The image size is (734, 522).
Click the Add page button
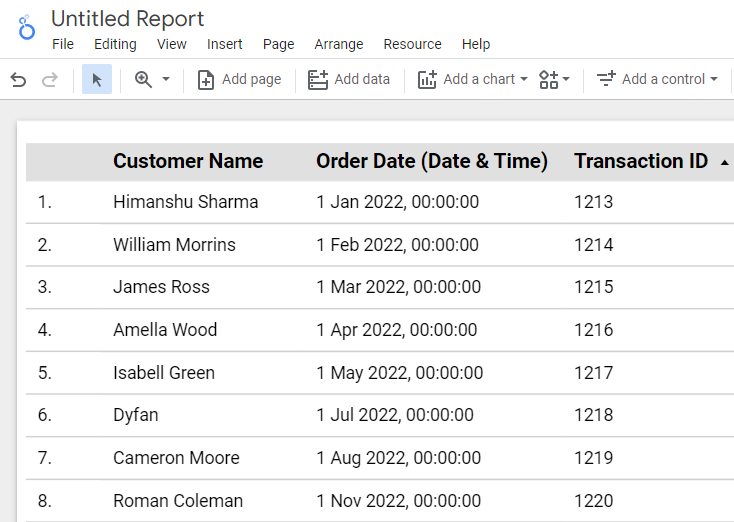(x=239, y=79)
